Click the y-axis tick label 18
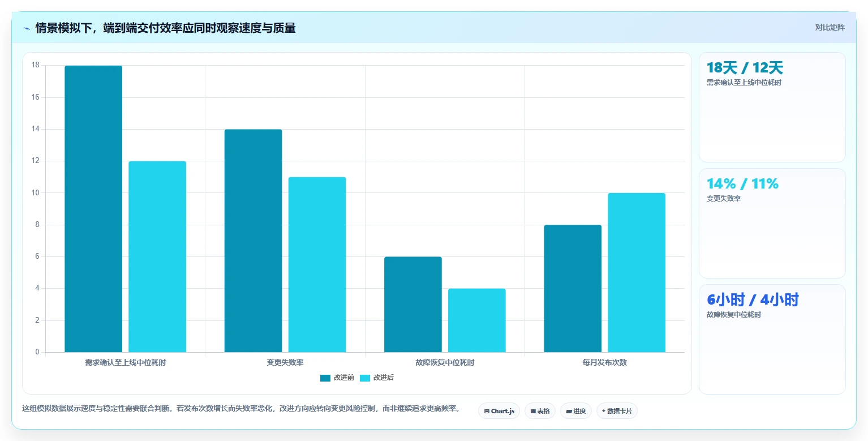The width and height of the screenshot is (868, 441). coord(35,65)
